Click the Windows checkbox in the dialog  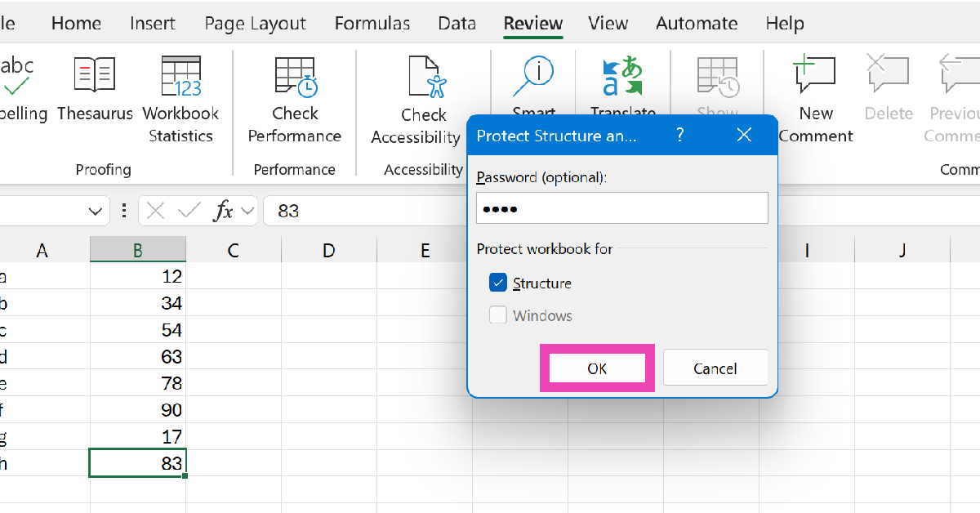pos(498,315)
